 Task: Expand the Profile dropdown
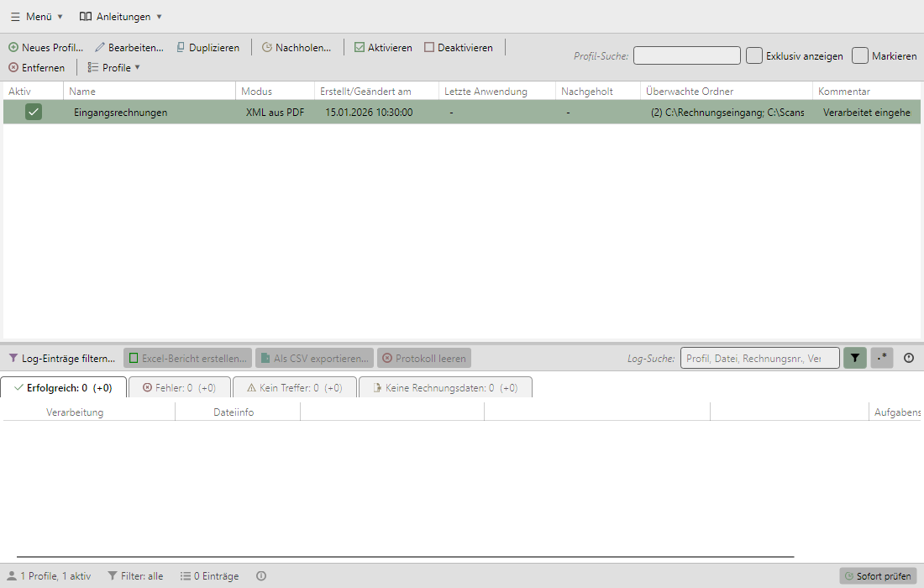point(113,68)
